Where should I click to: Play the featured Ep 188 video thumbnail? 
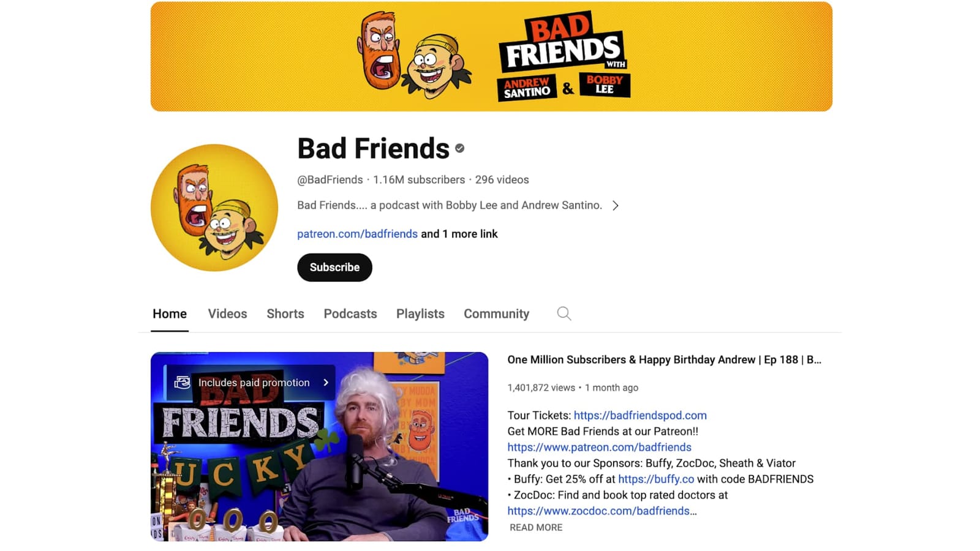[319, 446]
